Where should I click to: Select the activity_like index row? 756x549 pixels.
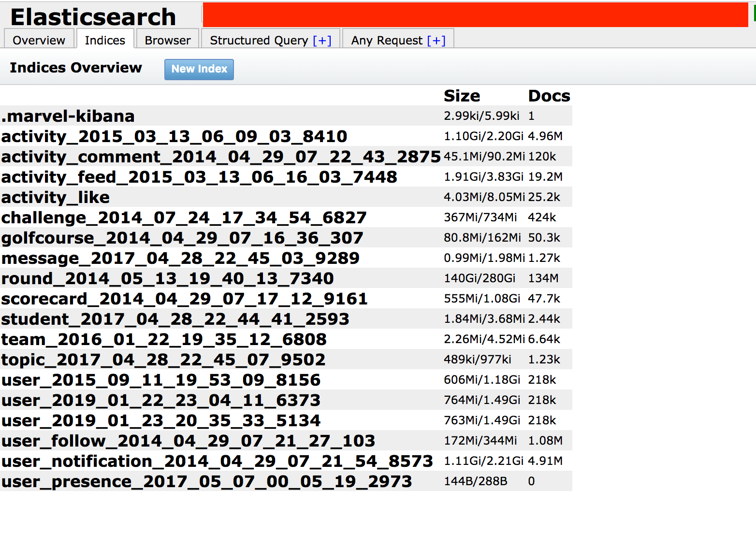click(56, 197)
